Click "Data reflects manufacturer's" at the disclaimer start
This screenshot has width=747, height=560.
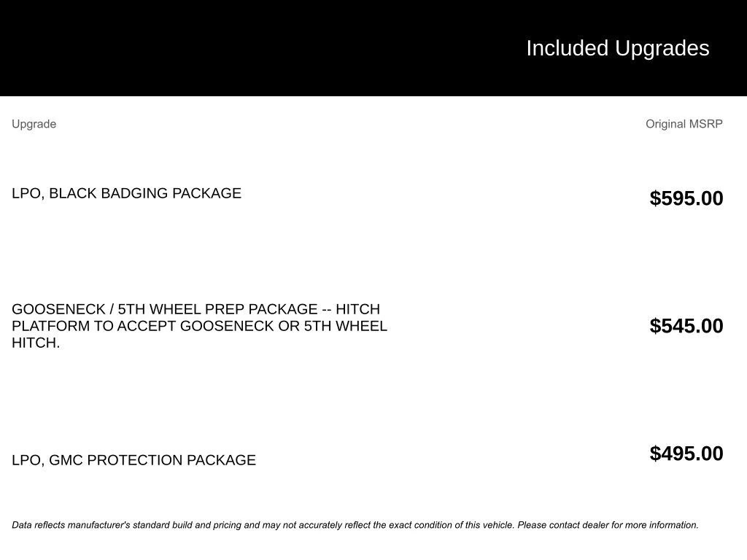71,525
